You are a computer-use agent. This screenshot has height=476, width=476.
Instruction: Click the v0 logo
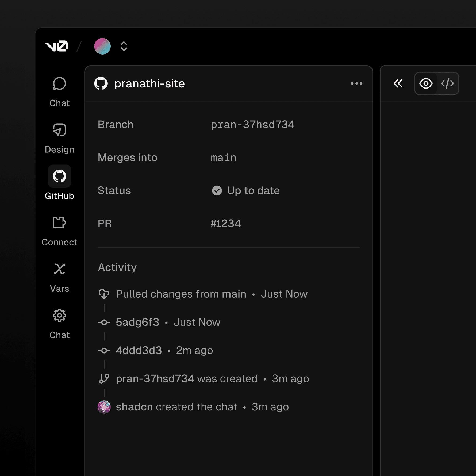[56, 46]
